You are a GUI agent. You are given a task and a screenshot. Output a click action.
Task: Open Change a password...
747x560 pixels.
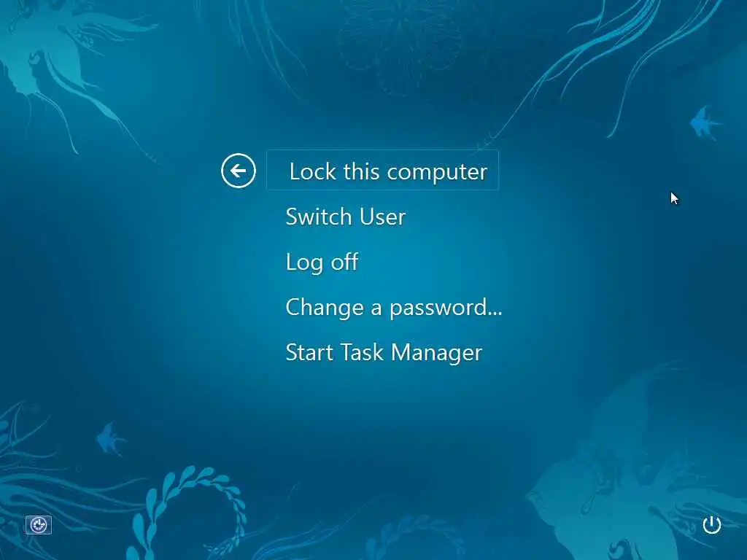pos(393,308)
